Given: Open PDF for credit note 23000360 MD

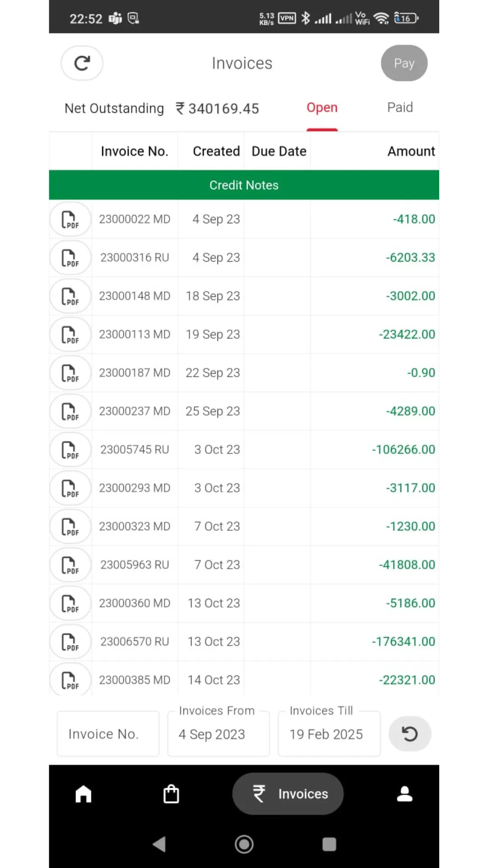Looking at the screenshot, I should pyautogui.click(x=70, y=604).
